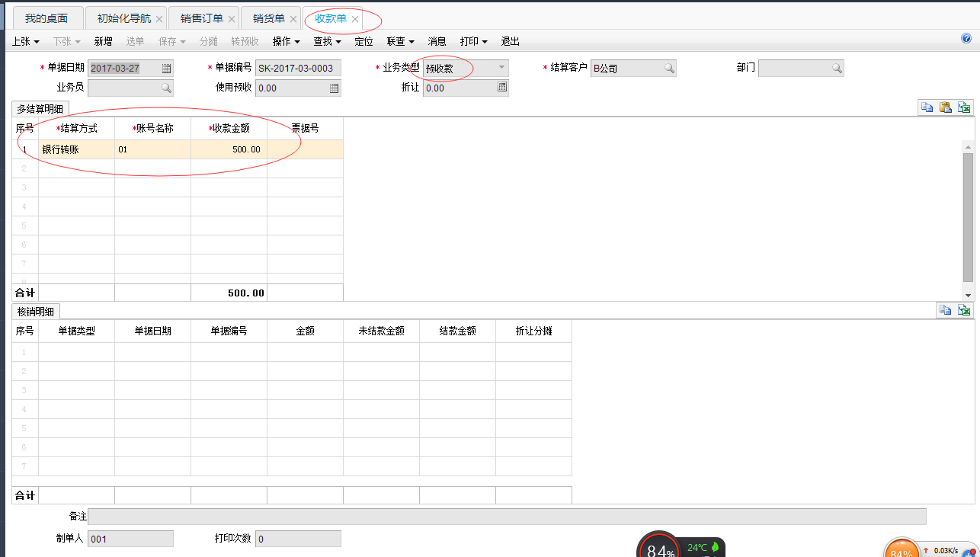Click the lookup icon in 业务员 field
Screen dimensions: 980x557
coord(166,88)
